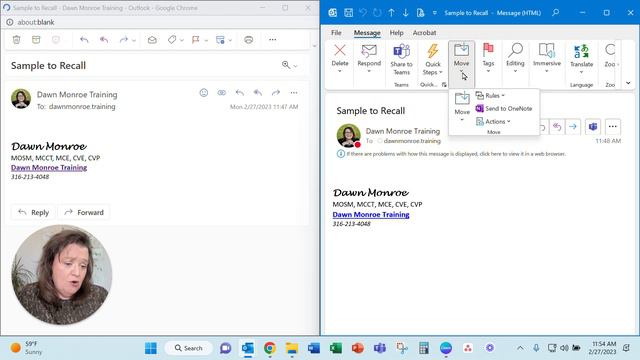Open Google Chrome from the taskbar

[269, 348]
